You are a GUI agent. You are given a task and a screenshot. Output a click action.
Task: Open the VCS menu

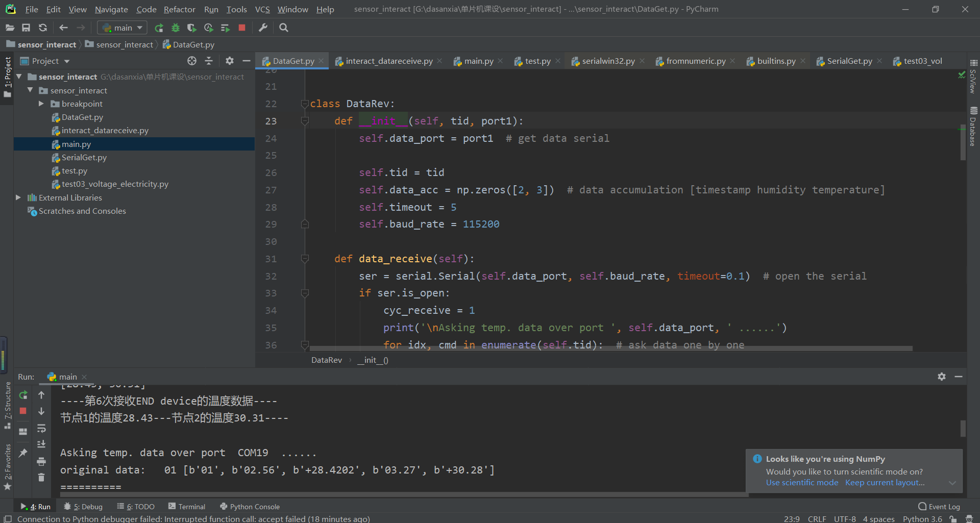pos(262,9)
